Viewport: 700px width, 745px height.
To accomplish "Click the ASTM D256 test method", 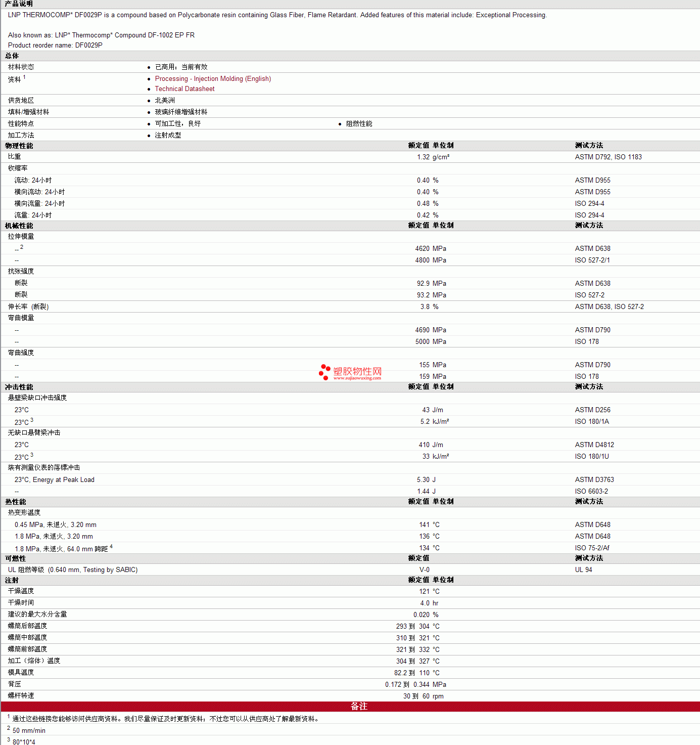I will 592,410.
